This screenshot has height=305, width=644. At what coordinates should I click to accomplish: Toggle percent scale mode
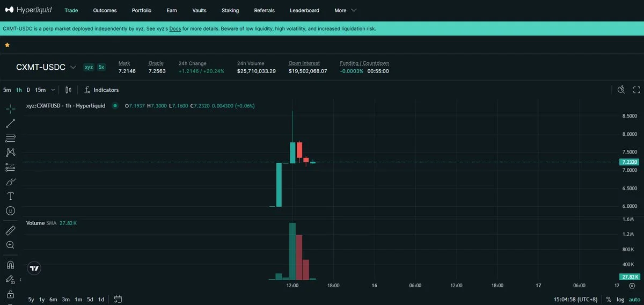point(609,299)
